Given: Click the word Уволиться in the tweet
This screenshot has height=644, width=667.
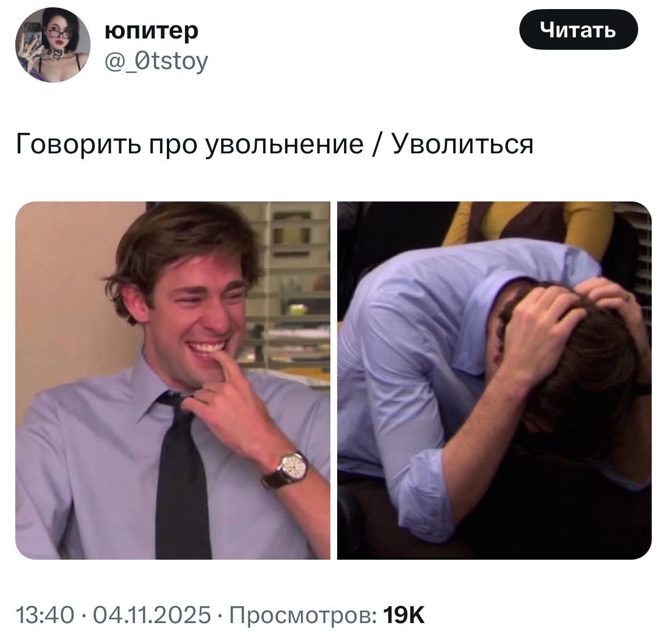Looking at the screenshot, I should (462, 144).
